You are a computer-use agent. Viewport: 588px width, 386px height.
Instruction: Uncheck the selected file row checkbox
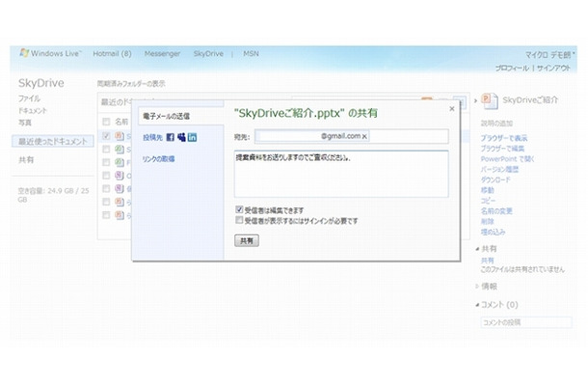tap(106, 136)
